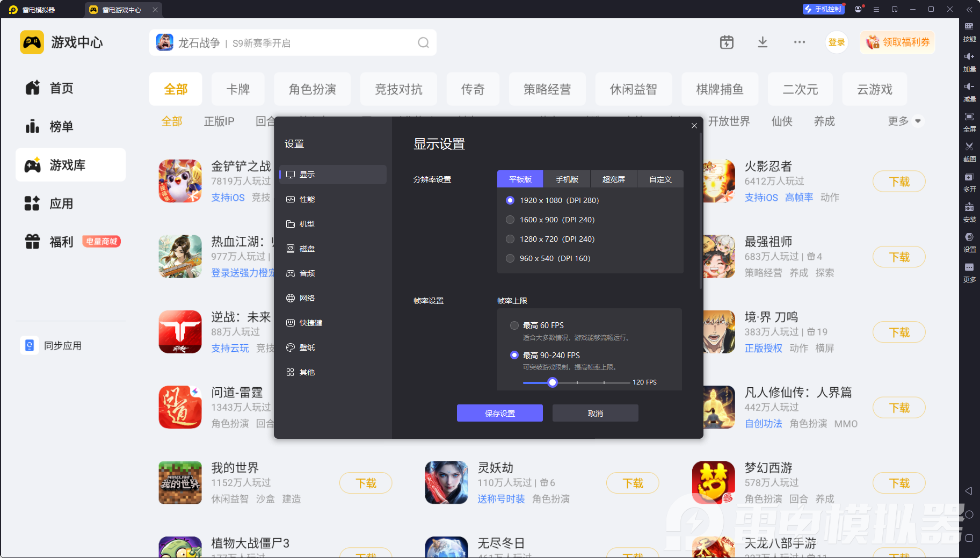This screenshot has width=980, height=558.
Task: Click the 登录 login button
Action: [x=837, y=42]
